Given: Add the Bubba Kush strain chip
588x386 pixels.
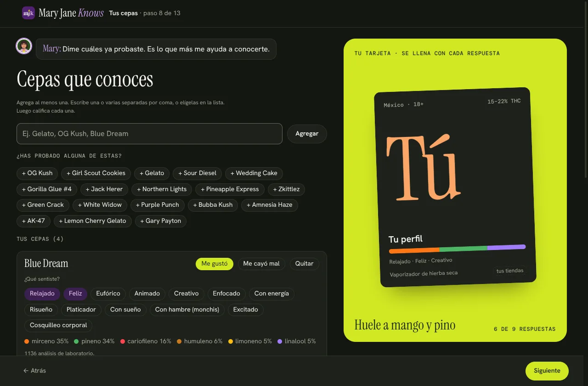Looking at the screenshot, I should coord(213,205).
